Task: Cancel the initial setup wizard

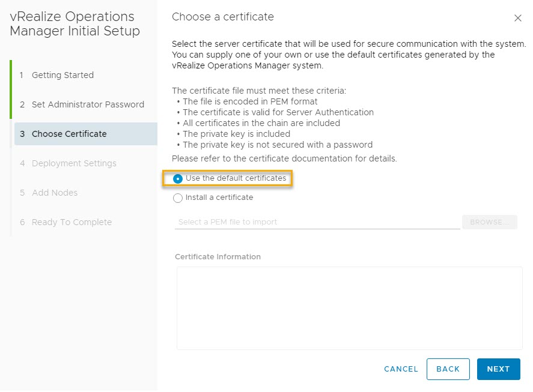Action: (x=401, y=369)
